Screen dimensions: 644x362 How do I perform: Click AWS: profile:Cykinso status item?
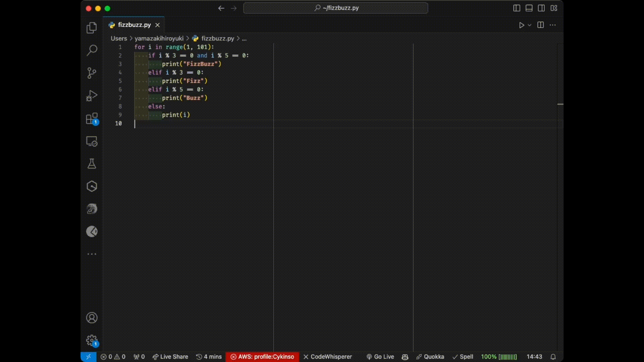pos(262,357)
